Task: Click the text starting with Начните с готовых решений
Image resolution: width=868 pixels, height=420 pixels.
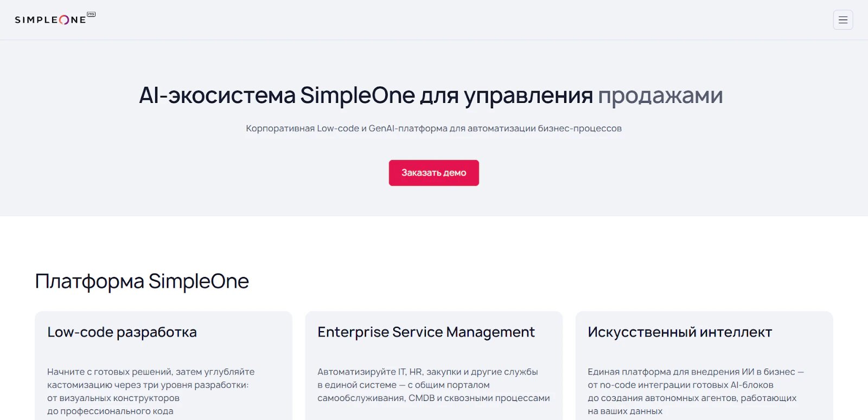Action: coord(151,391)
